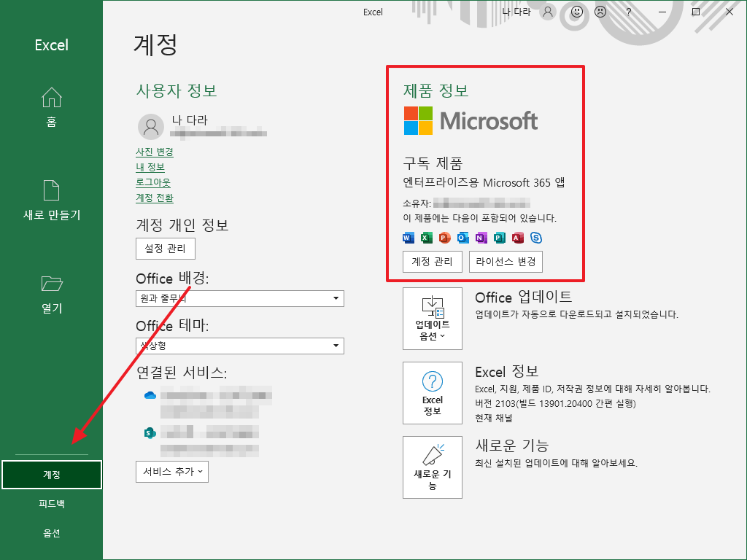Image resolution: width=747 pixels, height=560 pixels.
Task: Click the 엔터프라이즈용 Microsoft 365 앱 text
Action: pos(484,182)
